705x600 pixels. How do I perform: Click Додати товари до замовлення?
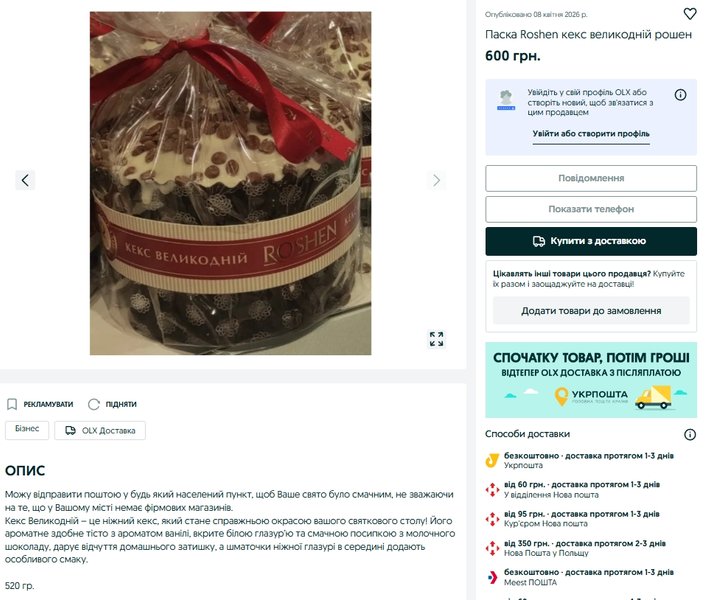coord(591,310)
